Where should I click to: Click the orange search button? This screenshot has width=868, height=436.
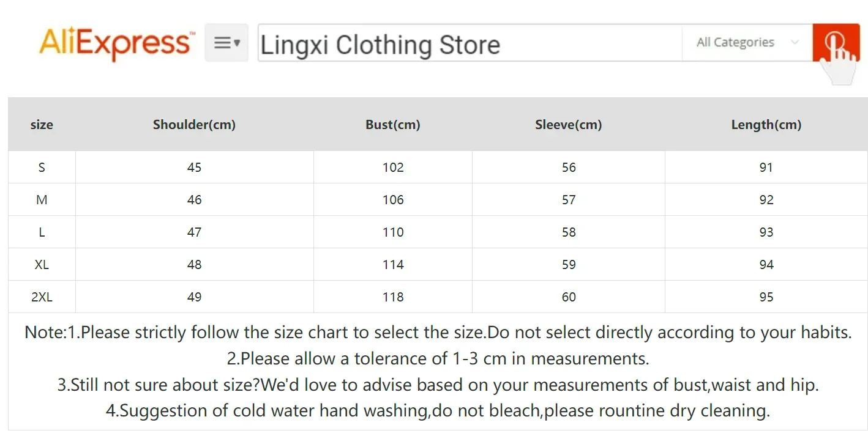(836, 42)
